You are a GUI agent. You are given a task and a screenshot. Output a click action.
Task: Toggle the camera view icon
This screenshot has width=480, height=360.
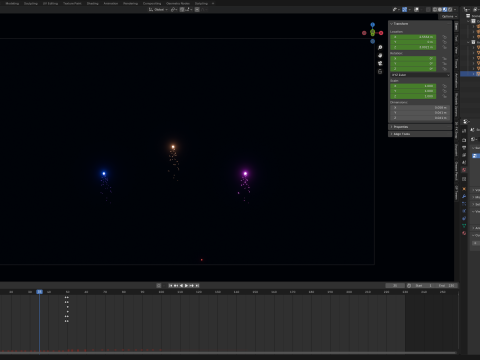coord(380,64)
